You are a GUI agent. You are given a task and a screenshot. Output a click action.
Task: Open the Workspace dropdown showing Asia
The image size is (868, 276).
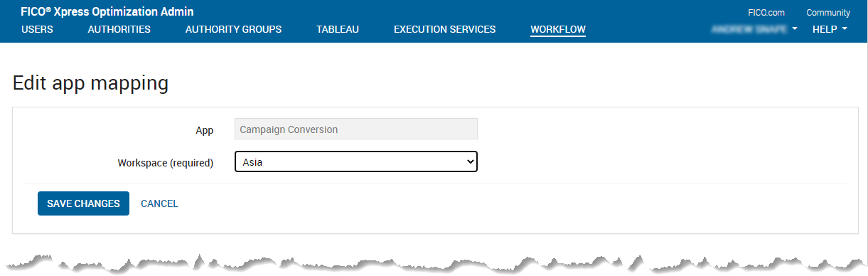coord(356,162)
